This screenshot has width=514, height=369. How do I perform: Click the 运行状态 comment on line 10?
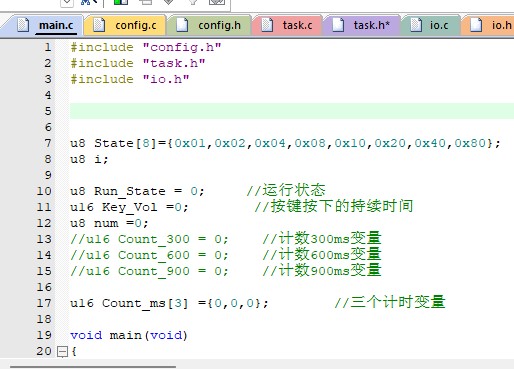click(x=286, y=190)
